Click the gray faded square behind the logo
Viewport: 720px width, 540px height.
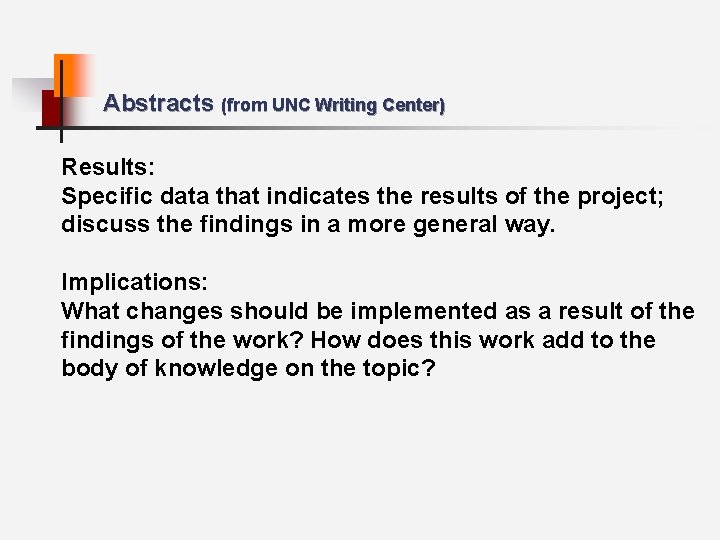pyautogui.click(x=32, y=96)
